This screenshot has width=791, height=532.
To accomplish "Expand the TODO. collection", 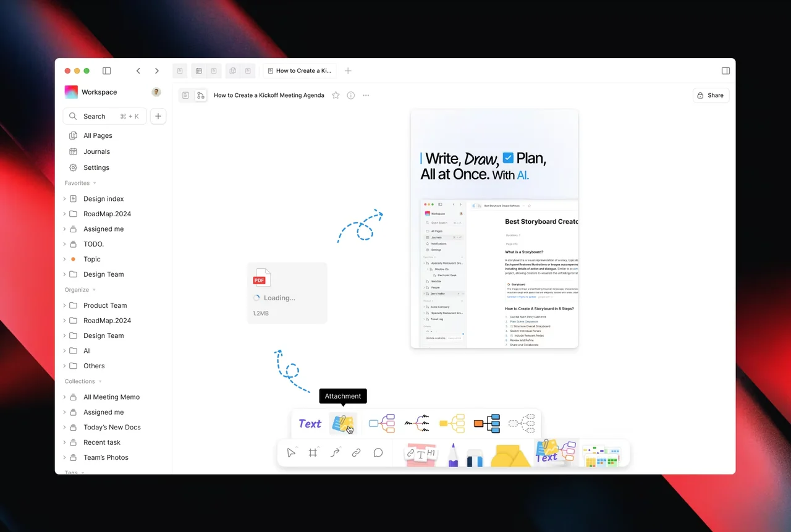I will coord(64,244).
